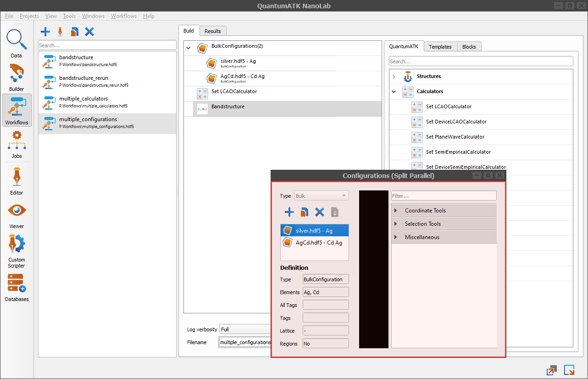Add a new workflow with plus icon
The width and height of the screenshot is (588, 379).
pyautogui.click(x=45, y=32)
